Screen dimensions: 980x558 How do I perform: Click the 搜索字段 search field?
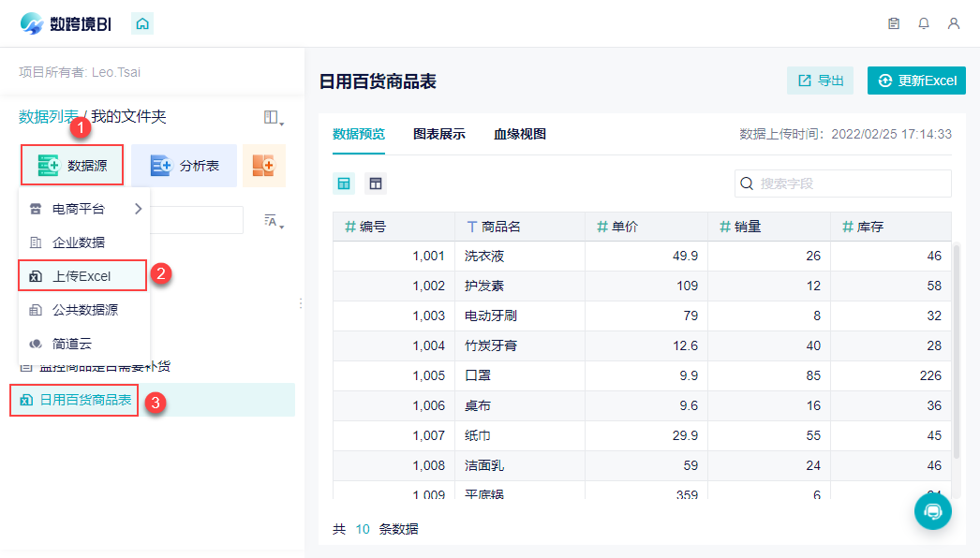point(842,184)
